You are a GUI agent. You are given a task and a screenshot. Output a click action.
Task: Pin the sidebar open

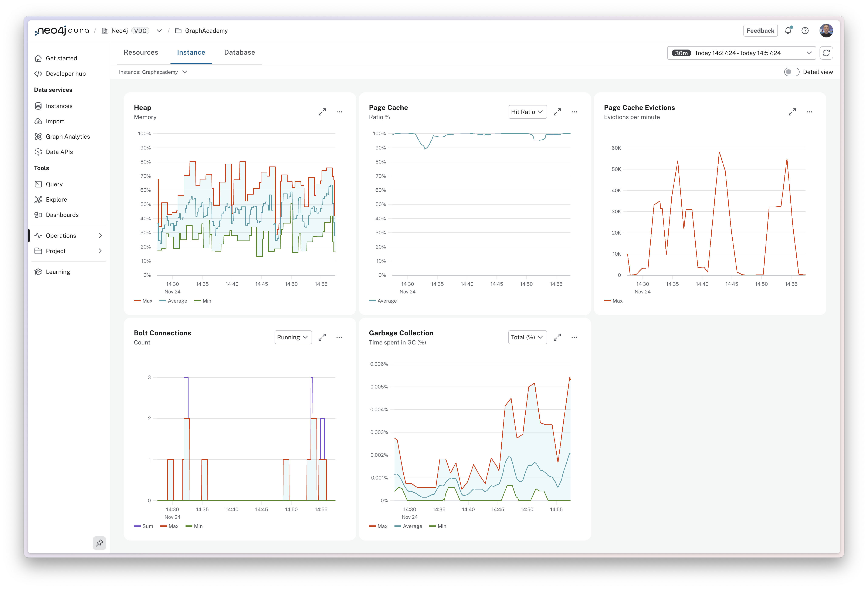pyautogui.click(x=99, y=543)
